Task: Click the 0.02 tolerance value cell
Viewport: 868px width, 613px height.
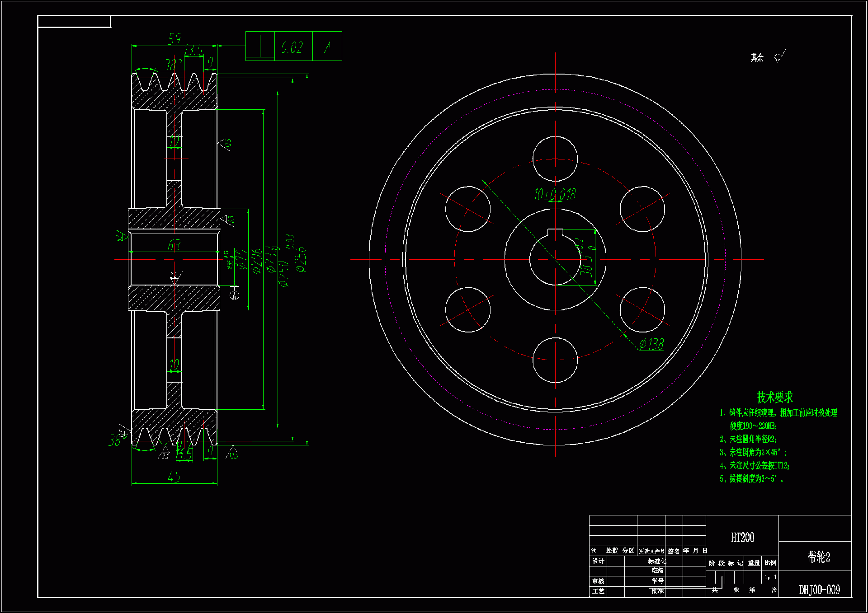Action: click(x=293, y=46)
